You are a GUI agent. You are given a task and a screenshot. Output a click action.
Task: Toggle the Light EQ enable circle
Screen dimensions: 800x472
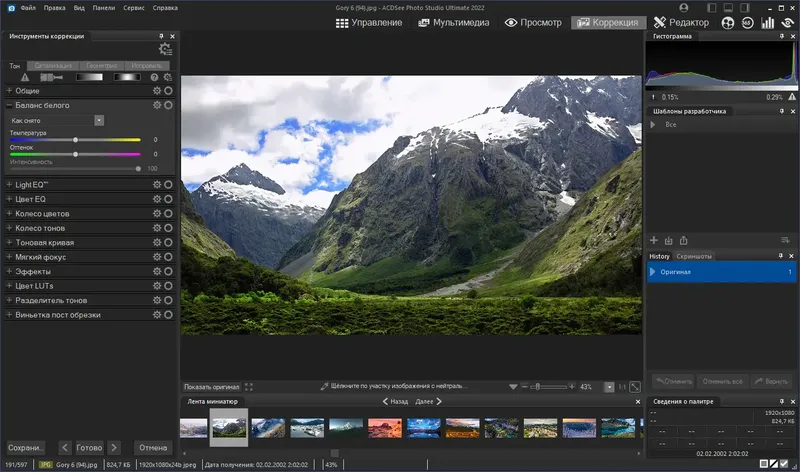[168, 185]
